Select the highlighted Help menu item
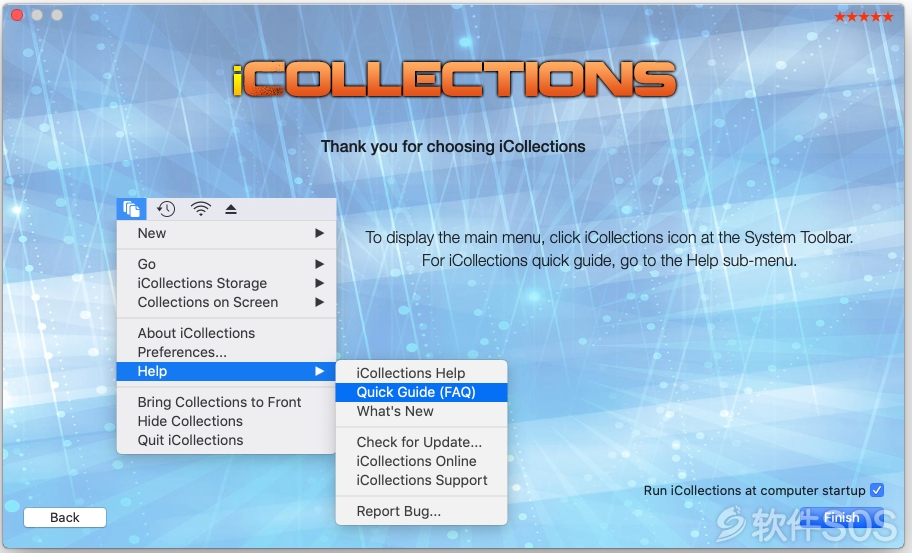 (x=226, y=371)
